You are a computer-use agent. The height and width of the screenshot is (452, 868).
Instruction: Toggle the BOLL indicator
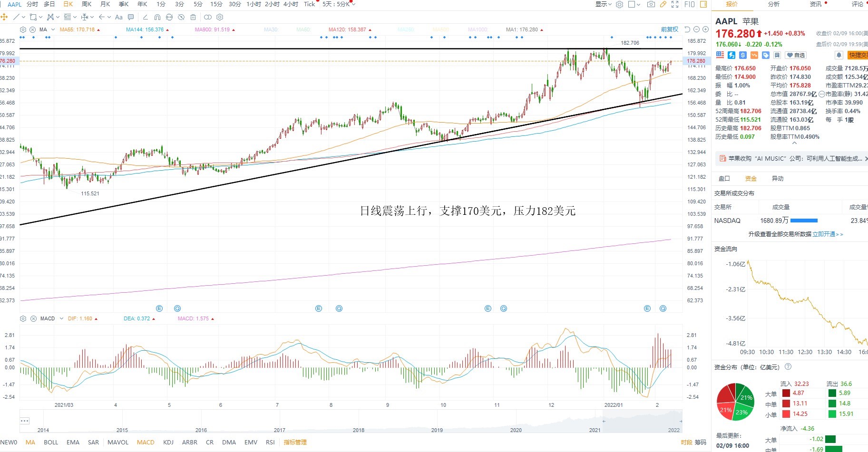pos(51,442)
